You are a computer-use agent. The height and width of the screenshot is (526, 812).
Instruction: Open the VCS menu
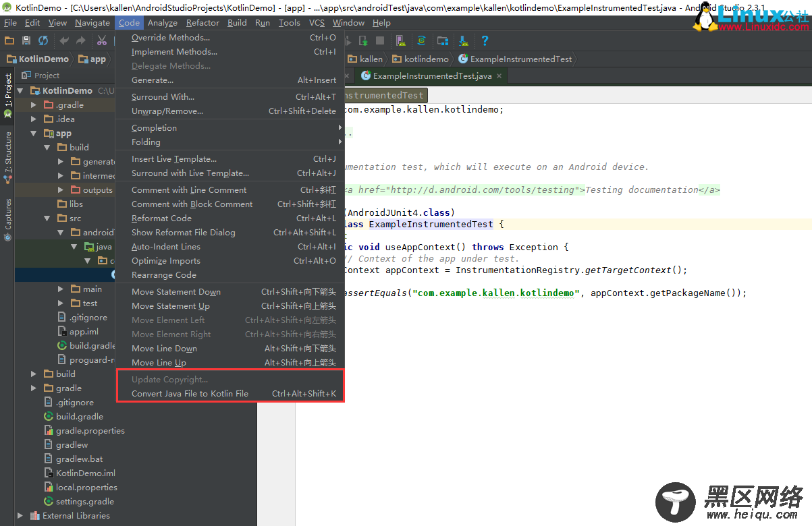pos(317,23)
